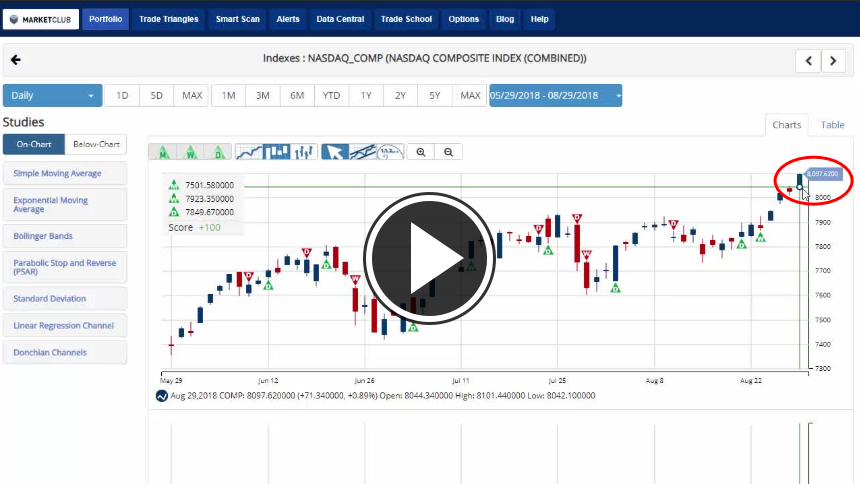Image resolution: width=860 pixels, height=484 pixels.
Task: Add Bollinger Bands study
Action: (64, 236)
